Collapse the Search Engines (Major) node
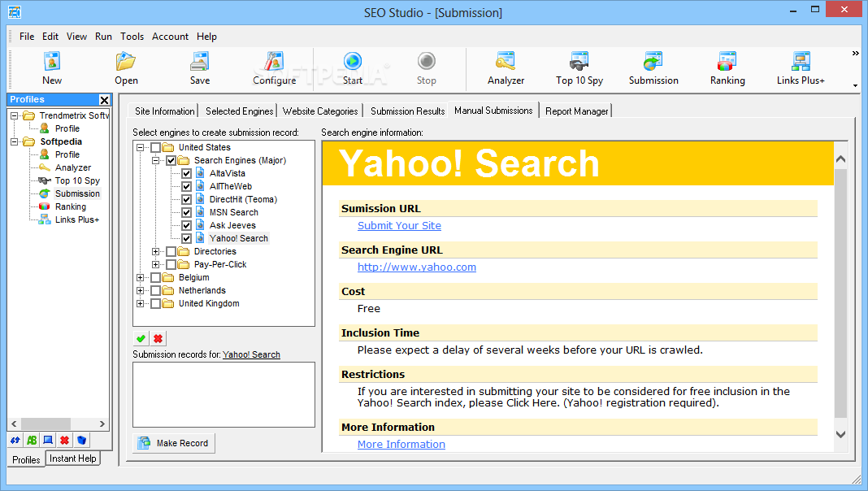 tap(155, 160)
